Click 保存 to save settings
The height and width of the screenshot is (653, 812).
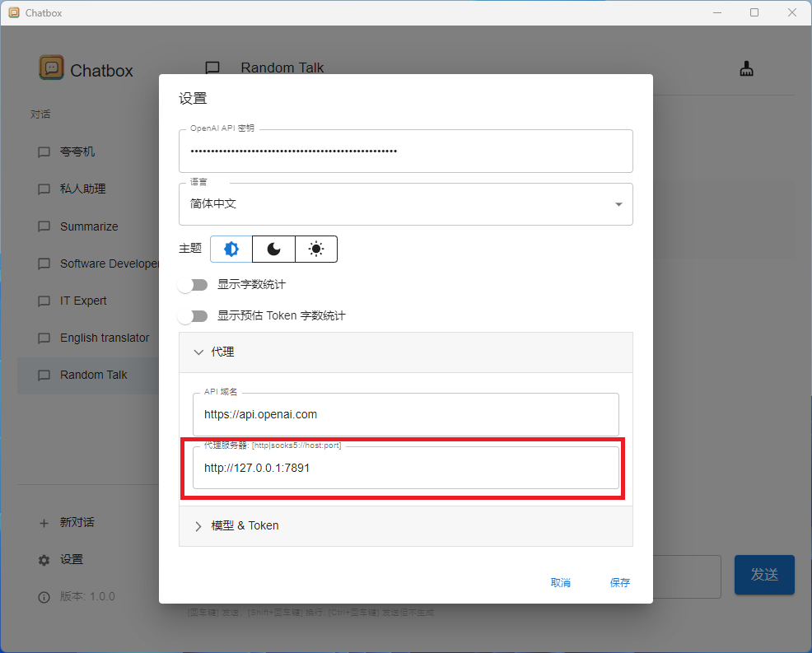(620, 582)
